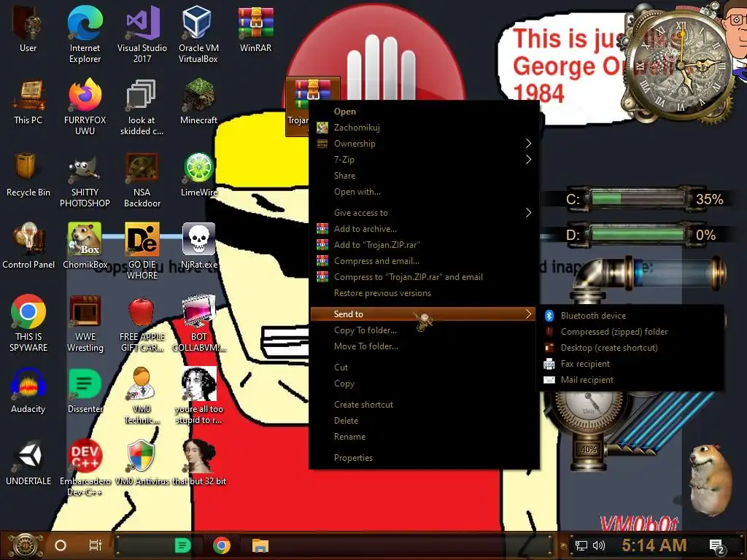Expand the Give access to submenu
The width and height of the screenshot is (747, 560).
tap(424, 213)
